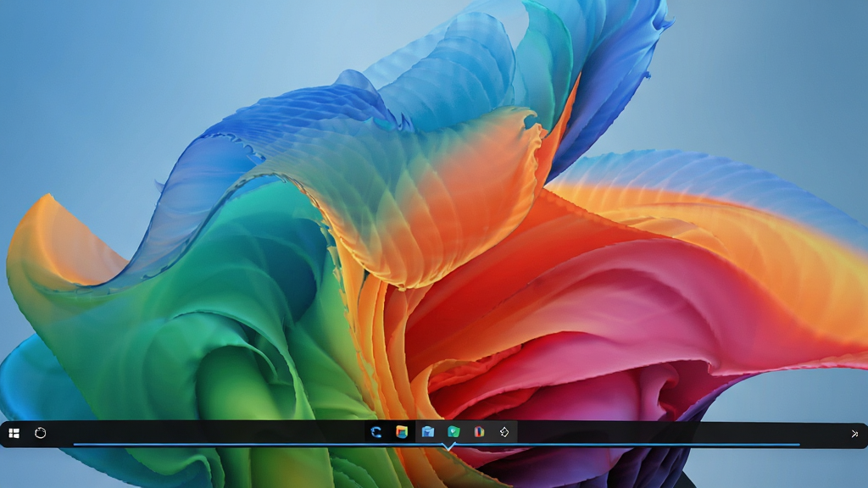Open the multicolored square app in taskbar

(402, 432)
